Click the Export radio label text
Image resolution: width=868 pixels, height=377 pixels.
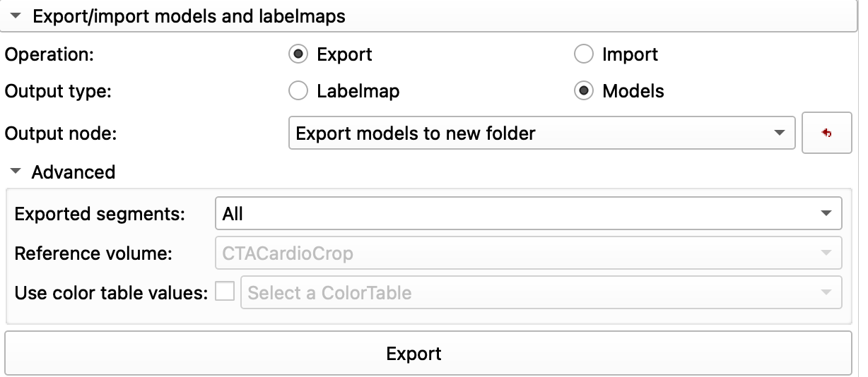(x=344, y=54)
